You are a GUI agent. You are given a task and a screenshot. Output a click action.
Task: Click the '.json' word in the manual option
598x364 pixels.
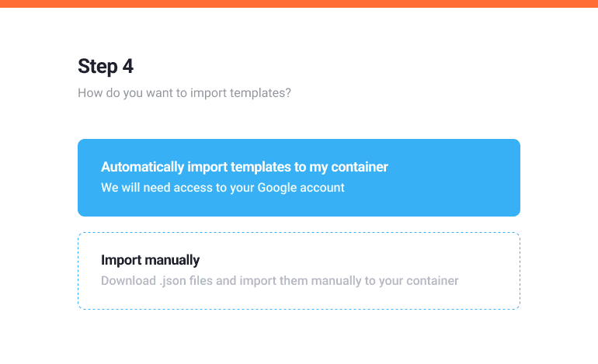coord(173,280)
